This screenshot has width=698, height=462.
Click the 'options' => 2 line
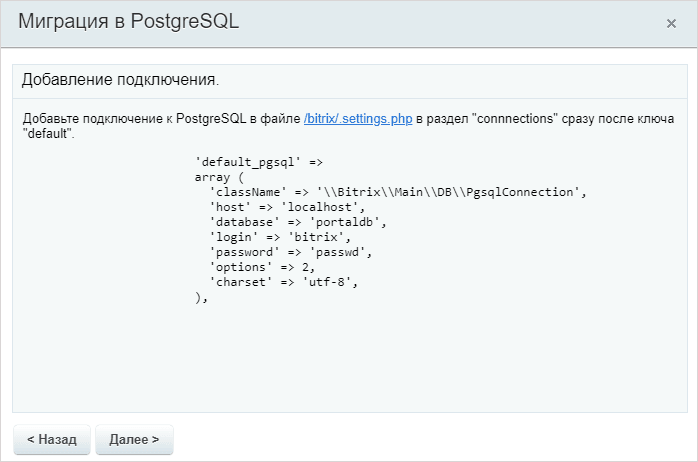(x=262, y=267)
